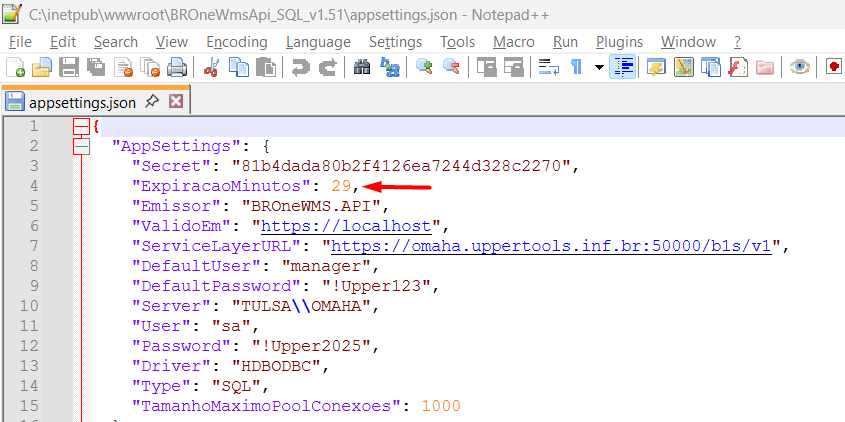Open the Settings menu
The height and width of the screenshot is (422, 845).
pos(395,42)
